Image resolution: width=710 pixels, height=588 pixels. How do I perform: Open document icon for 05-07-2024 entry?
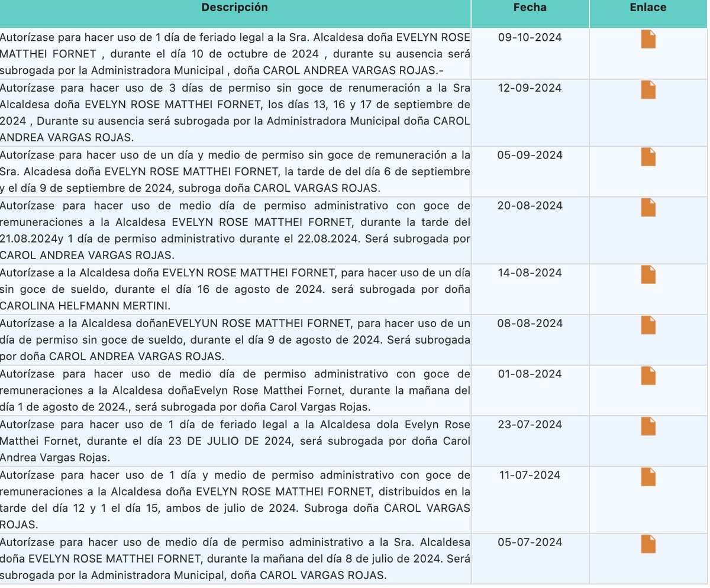(648, 544)
